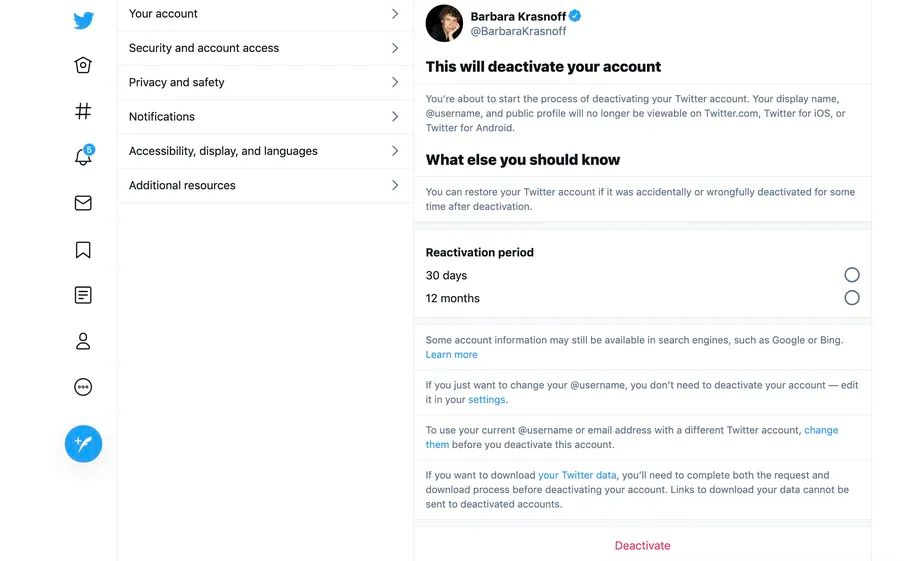920x561 pixels.
Task: Open the Lists icon
Action: coord(83,295)
